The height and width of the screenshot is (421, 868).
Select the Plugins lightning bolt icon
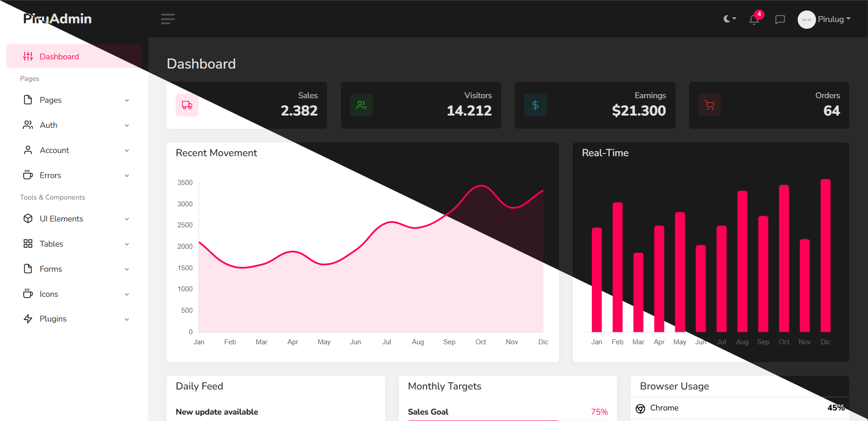click(28, 319)
